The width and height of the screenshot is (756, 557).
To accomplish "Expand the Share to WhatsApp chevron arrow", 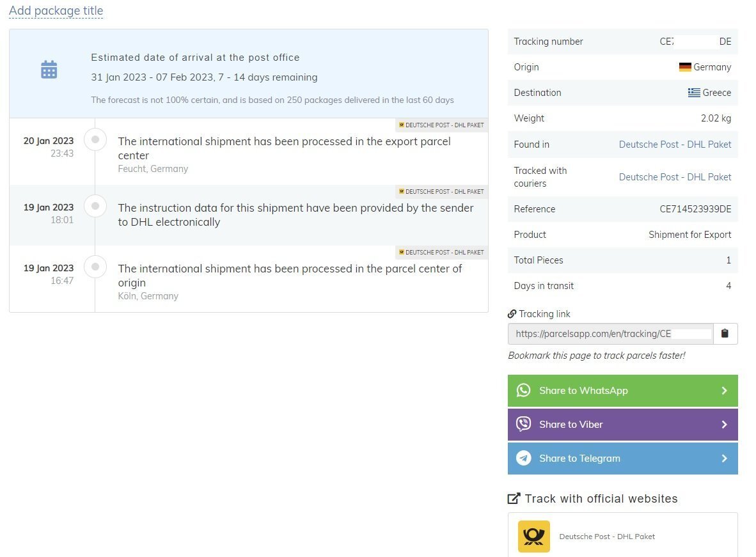I will [724, 391].
